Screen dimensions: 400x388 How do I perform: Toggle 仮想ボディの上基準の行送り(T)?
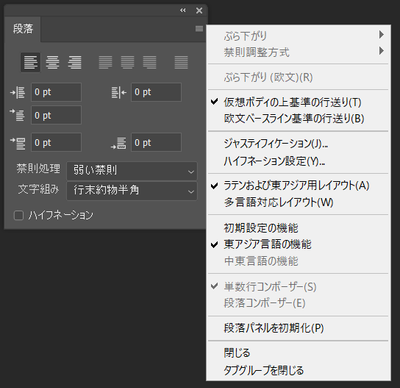click(x=298, y=102)
